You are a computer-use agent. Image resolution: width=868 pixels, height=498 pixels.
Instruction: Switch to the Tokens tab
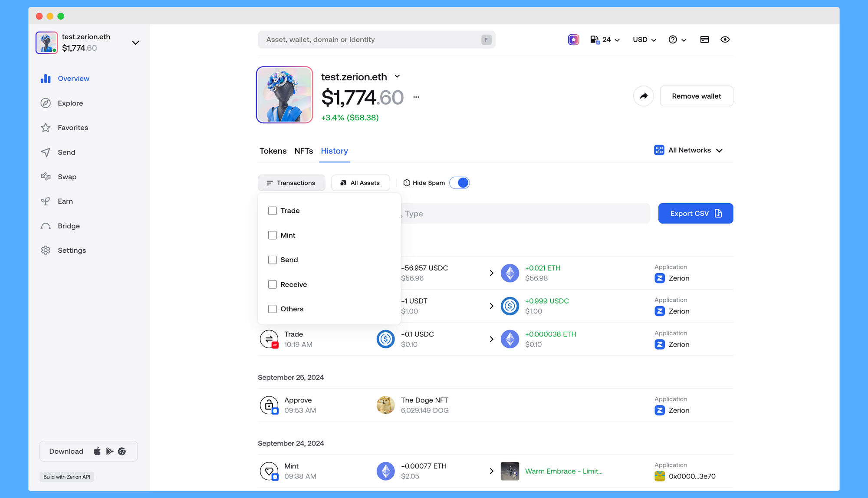coord(273,151)
